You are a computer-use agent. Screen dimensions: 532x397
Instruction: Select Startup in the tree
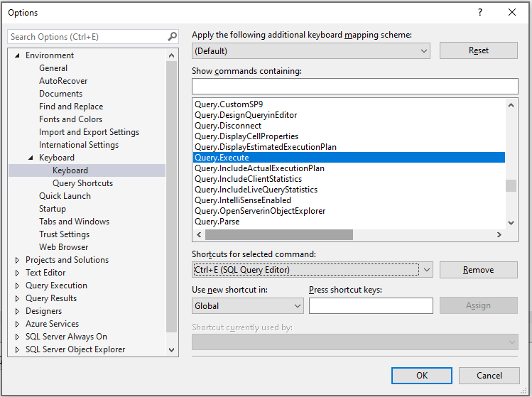pyautogui.click(x=53, y=209)
